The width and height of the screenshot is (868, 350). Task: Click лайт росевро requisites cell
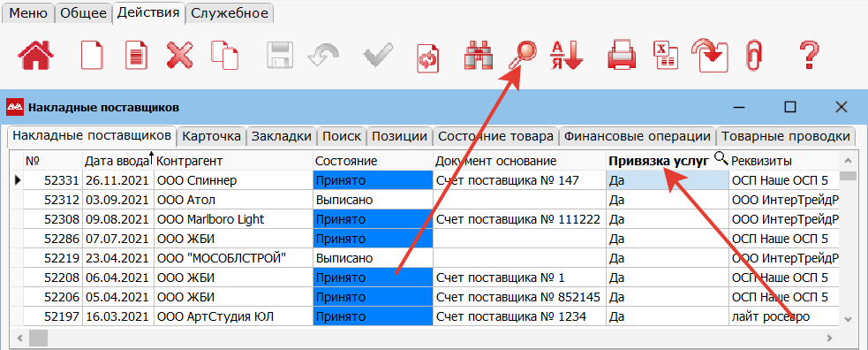coord(784,316)
